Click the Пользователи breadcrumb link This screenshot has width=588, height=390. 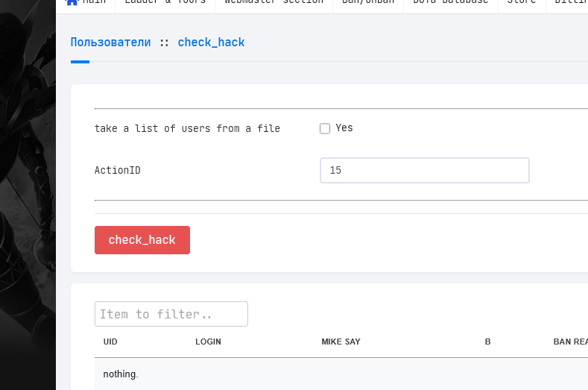(x=110, y=43)
